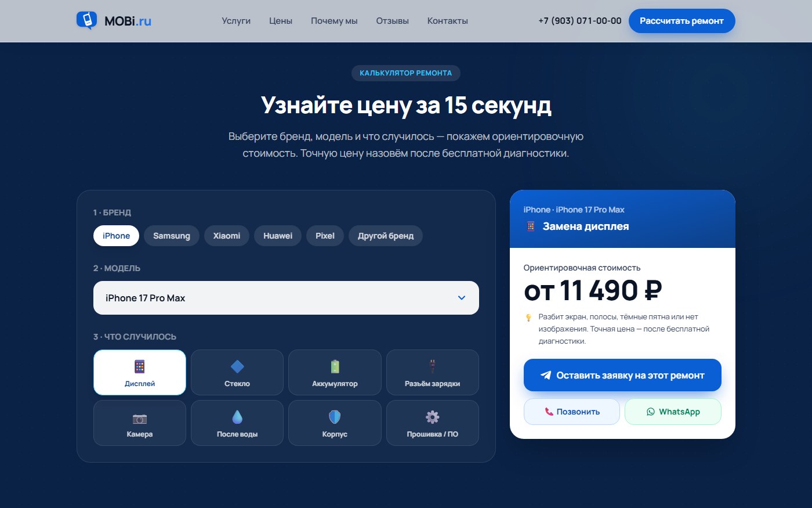Open the Услуги nav item
812x508 pixels.
click(x=236, y=21)
